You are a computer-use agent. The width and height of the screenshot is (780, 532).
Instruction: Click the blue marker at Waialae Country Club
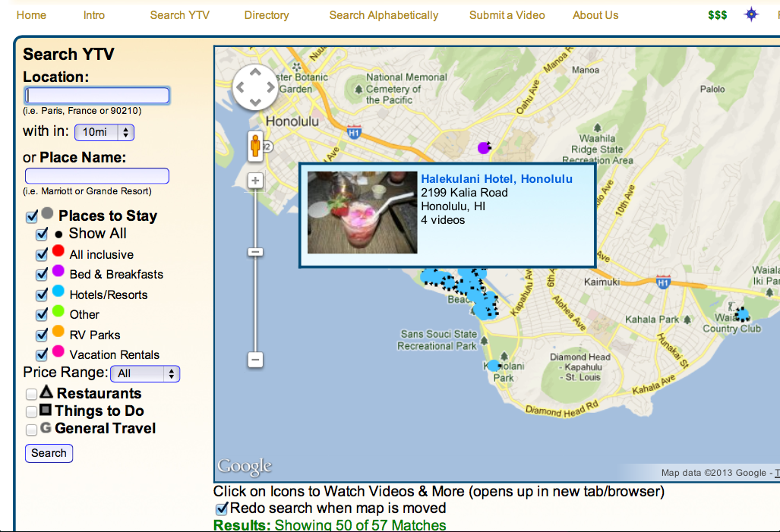point(742,314)
